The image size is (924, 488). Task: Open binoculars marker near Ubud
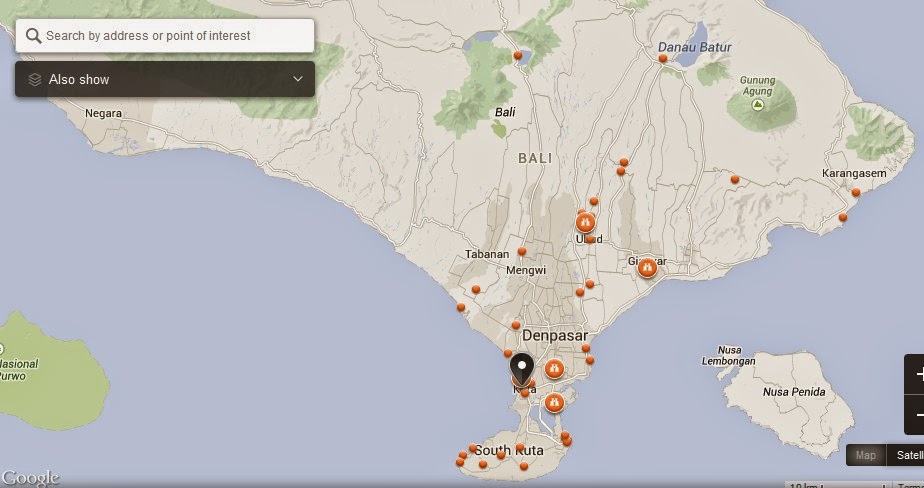pyautogui.click(x=585, y=223)
